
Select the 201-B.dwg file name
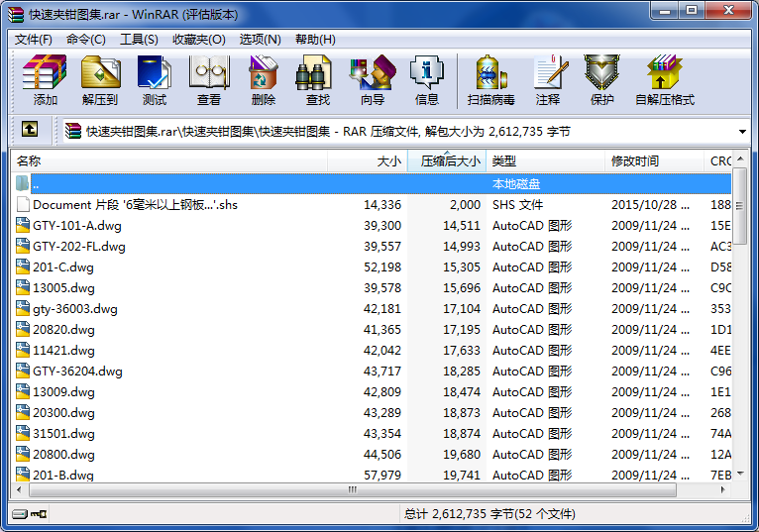click(x=63, y=475)
